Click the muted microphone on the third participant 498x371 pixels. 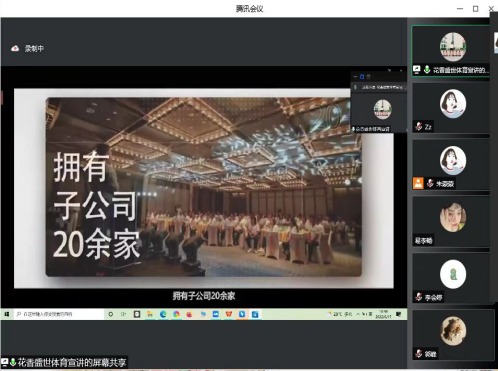(x=430, y=183)
